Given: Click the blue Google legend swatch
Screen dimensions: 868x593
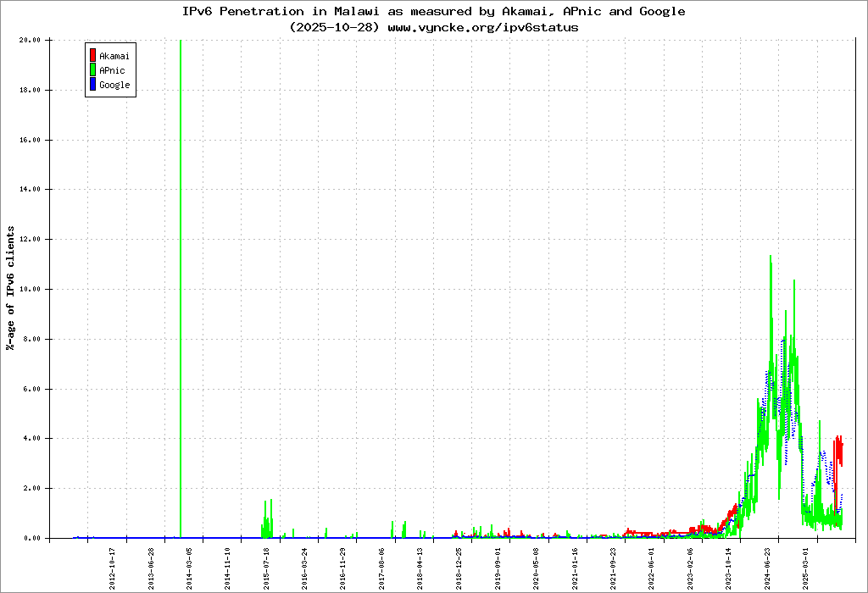Looking at the screenshot, I should 92,85.
